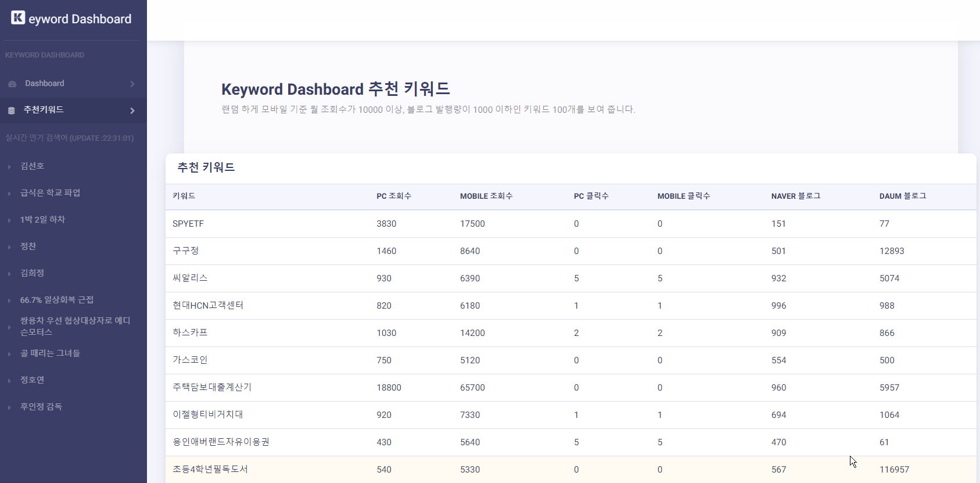Select keyword 하스카프 in table

190,332
